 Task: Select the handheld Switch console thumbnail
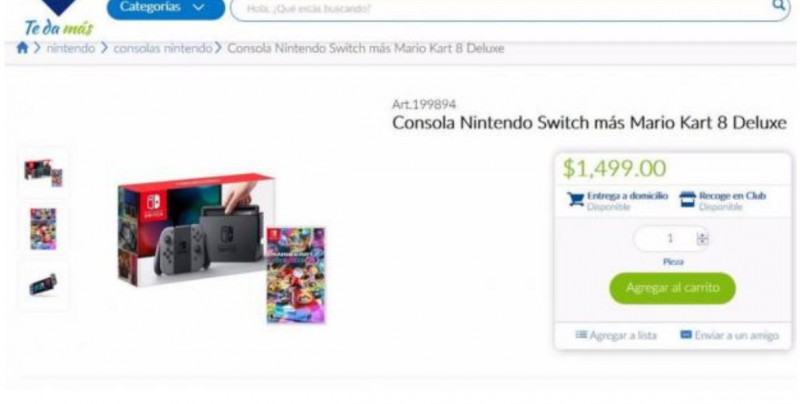click(44, 285)
